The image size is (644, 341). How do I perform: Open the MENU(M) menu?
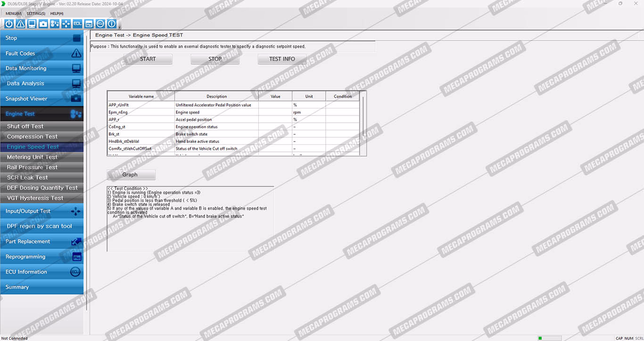(14, 14)
